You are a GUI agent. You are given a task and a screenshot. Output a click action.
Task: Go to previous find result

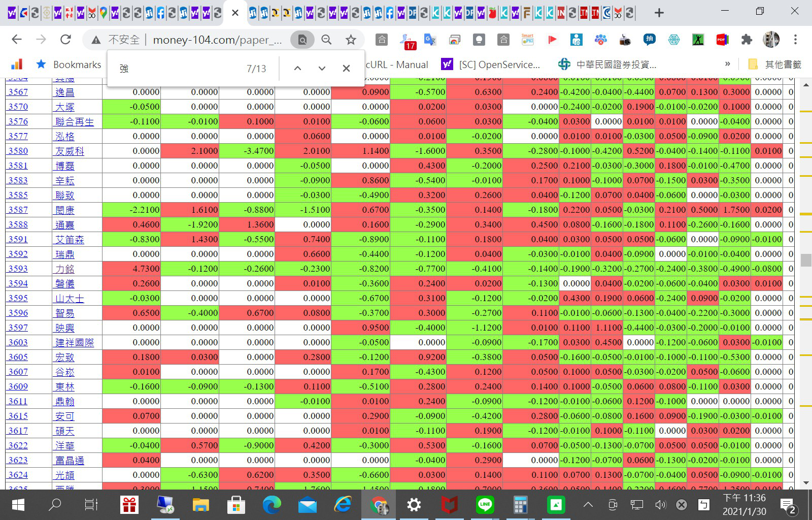tap(298, 68)
